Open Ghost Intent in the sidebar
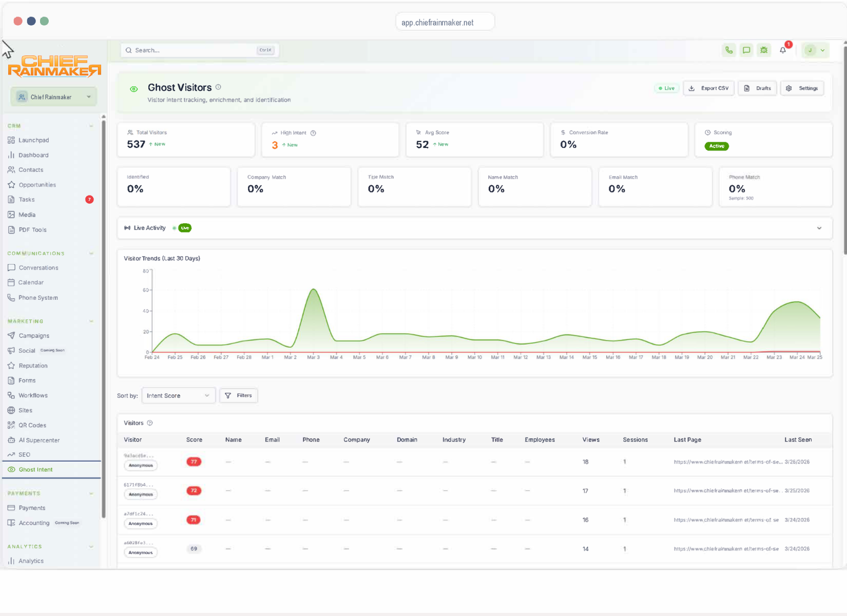The height and width of the screenshot is (616, 847). (51, 470)
